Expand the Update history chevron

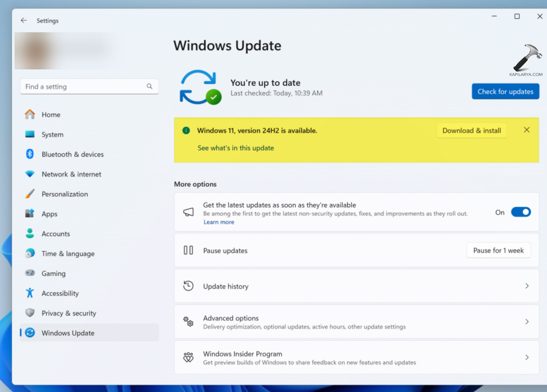coord(527,286)
